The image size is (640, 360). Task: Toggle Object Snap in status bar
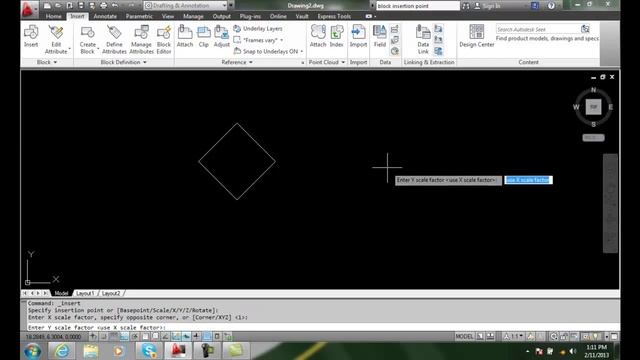145,336
